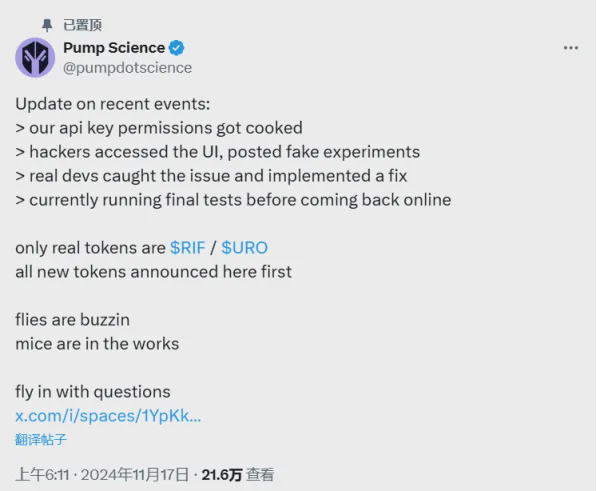Open the $URO cashtag link

click(x=244, y=248)
